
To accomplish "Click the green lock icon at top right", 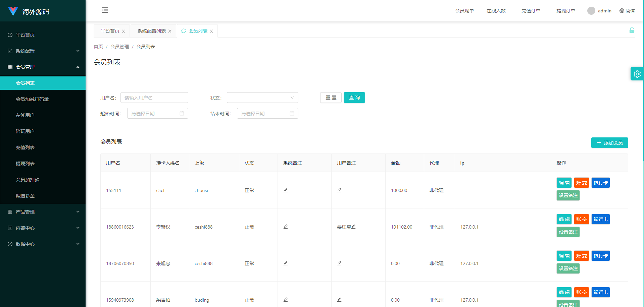I will (632, 30).
